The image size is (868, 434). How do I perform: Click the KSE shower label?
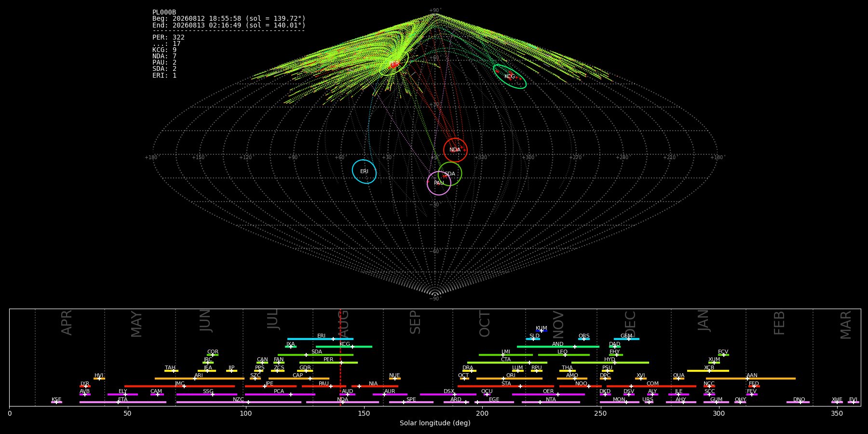pos(56,400)
